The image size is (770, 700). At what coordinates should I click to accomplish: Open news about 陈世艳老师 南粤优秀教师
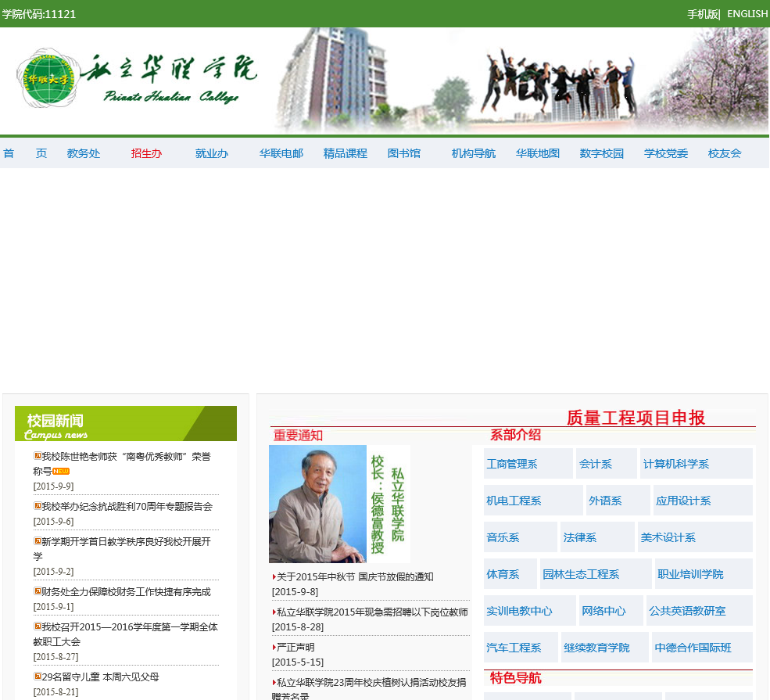click(122, 464)
